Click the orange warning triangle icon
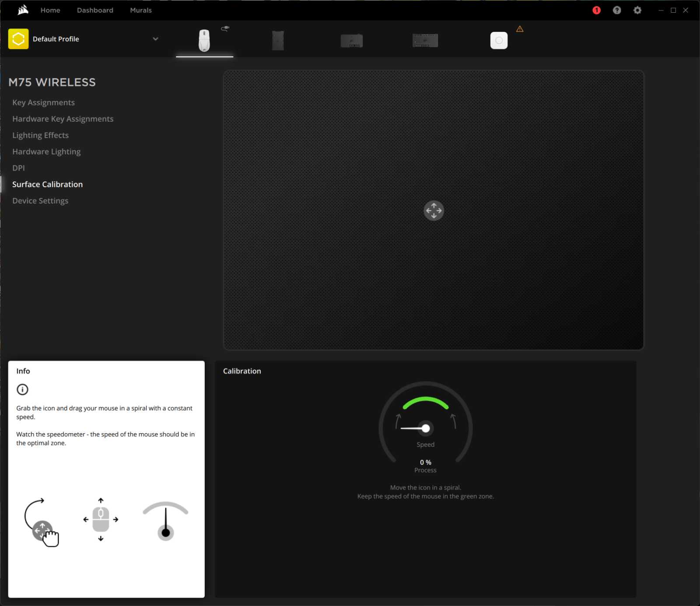This screenshot has height=606, width=700. click(x=520, y=29)
